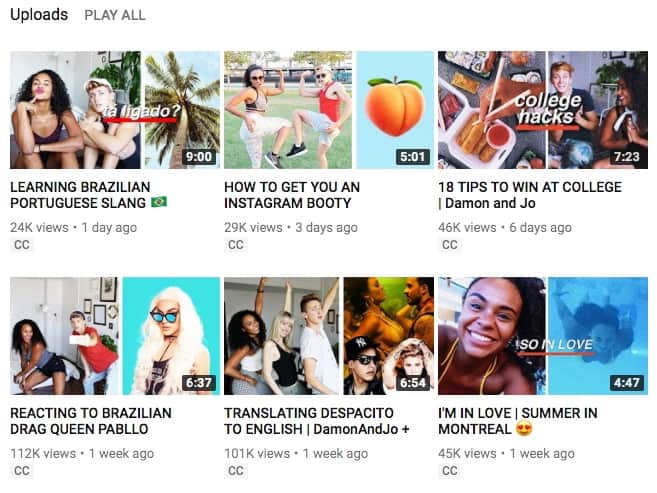
Task: Click the 4:47 duration badge on Montreal thumbnail
Action: pos(626,382)
